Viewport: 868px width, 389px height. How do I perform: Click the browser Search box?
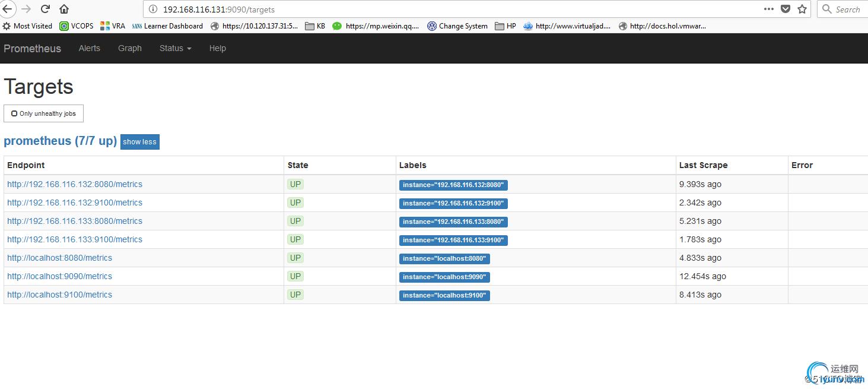(x=842, y=9)
